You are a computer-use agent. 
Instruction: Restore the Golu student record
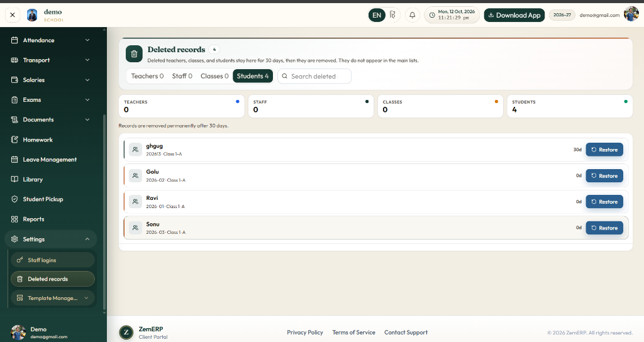[x=604, y=176]
